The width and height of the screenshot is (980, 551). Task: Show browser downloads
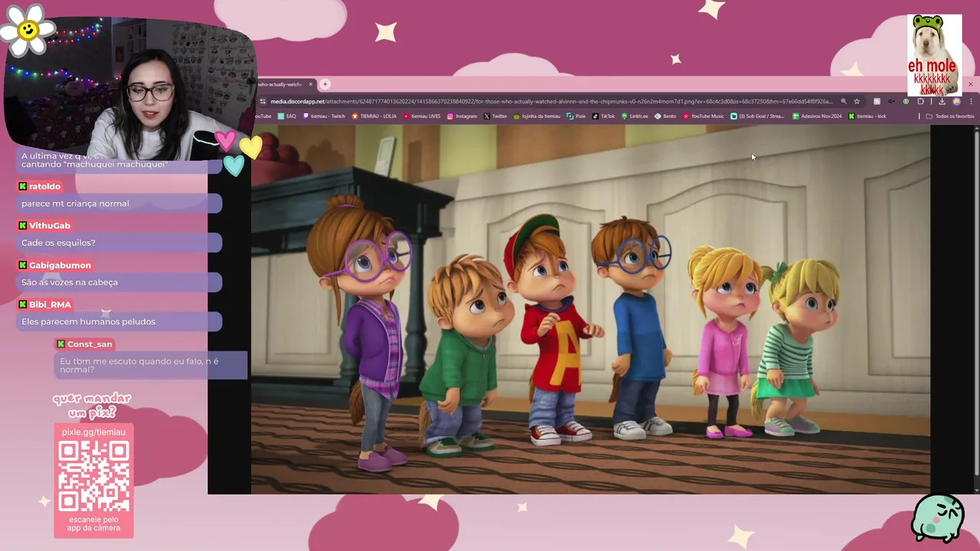click(942, 101)
